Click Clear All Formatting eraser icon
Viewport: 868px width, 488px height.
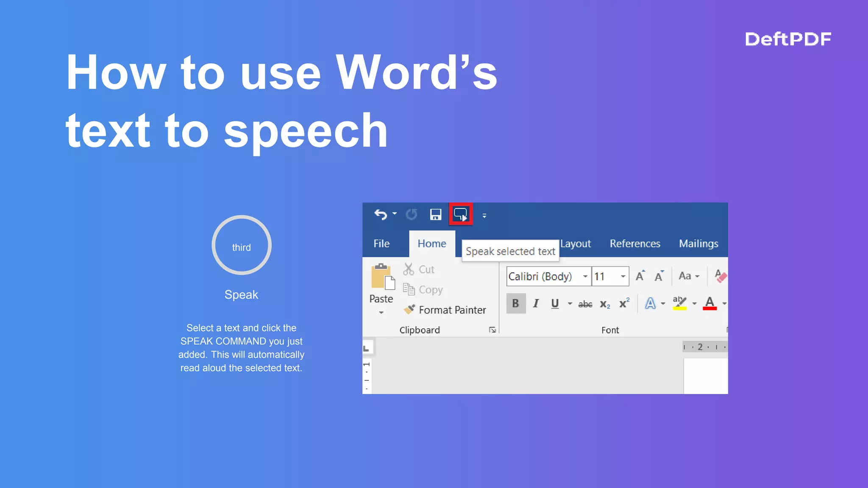pos(721,276)
